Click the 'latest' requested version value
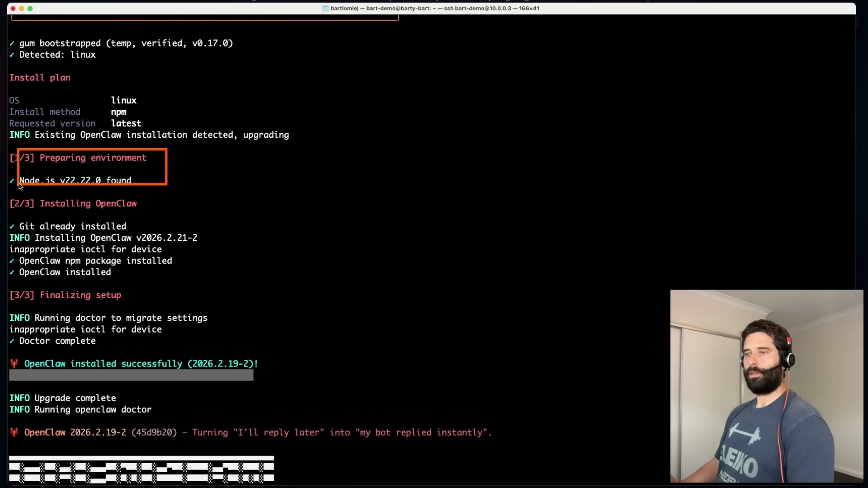 tap(126, 123)
